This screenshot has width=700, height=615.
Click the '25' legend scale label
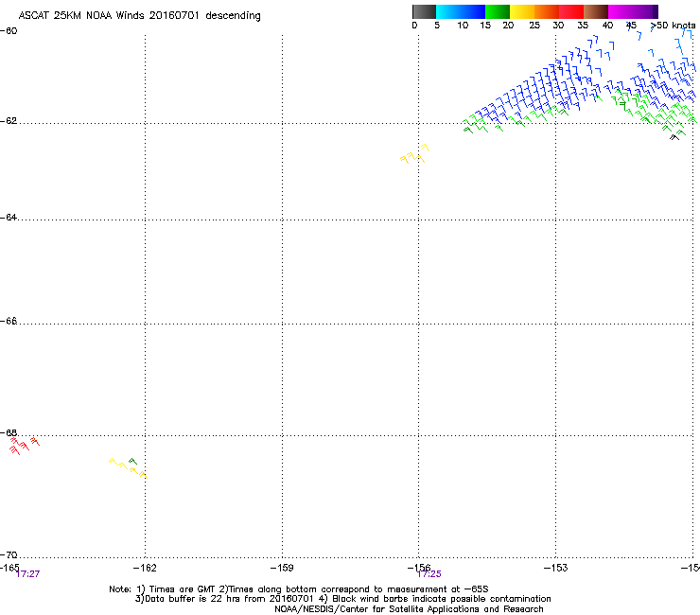coord(534,25)
